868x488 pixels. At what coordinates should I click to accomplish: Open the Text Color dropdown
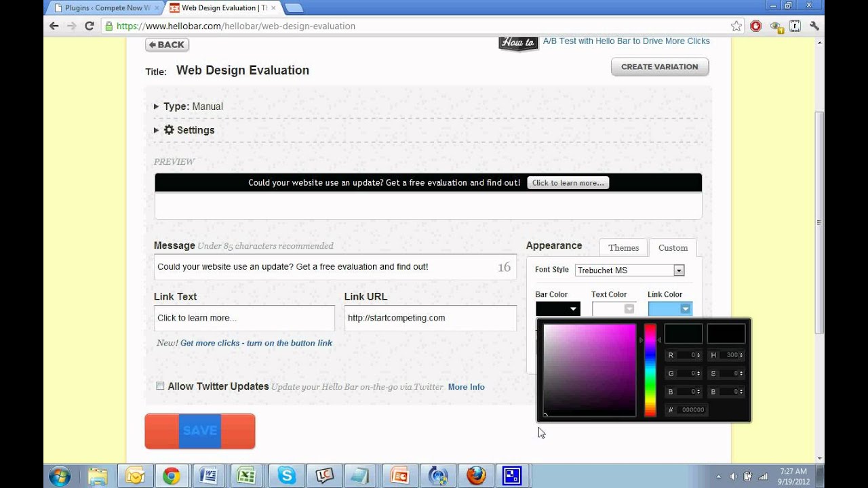pyautogui.click(x=614, y=309)
